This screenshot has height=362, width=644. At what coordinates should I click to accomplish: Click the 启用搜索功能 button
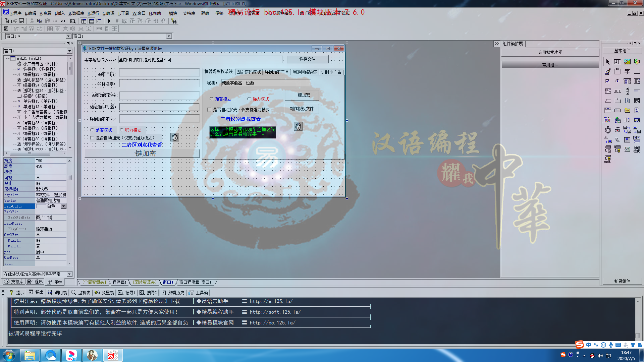coord(550,52)
